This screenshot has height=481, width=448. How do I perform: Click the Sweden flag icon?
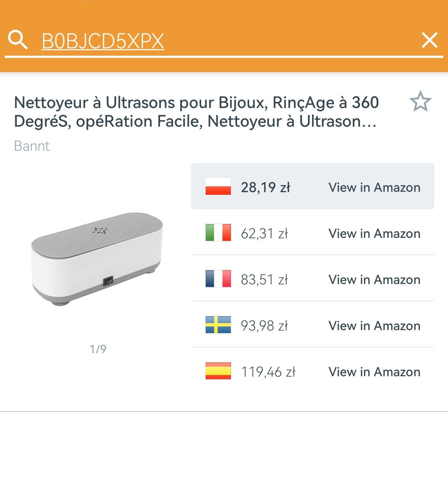point(218,325)
